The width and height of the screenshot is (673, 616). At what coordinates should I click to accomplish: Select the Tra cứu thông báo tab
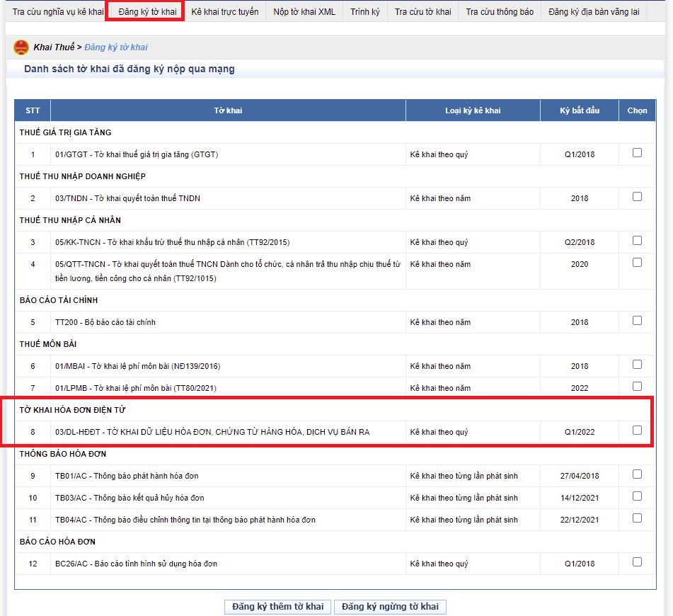click(500, 12)
